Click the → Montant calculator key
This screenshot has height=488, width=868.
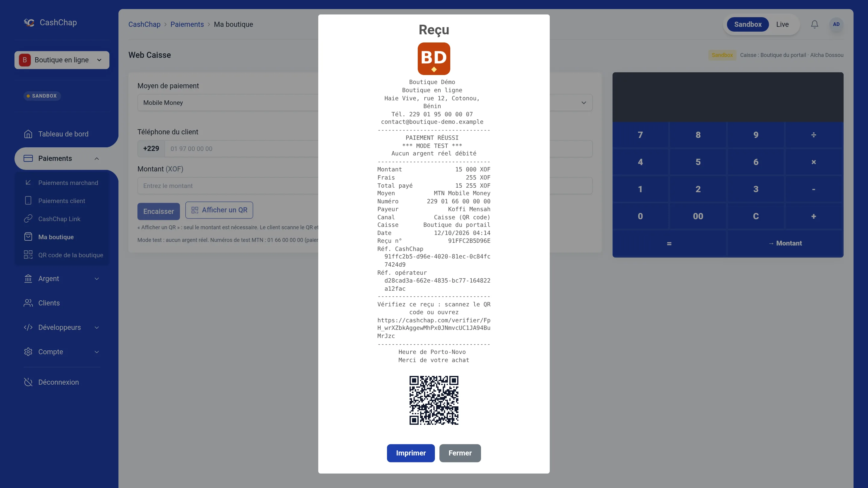785,243
